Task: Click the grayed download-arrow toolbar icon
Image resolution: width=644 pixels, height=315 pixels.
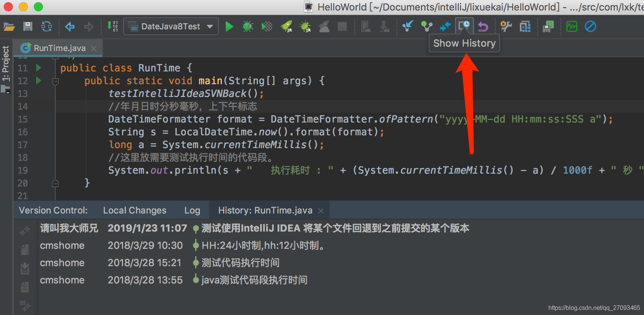Action: [x=384, y=27]
